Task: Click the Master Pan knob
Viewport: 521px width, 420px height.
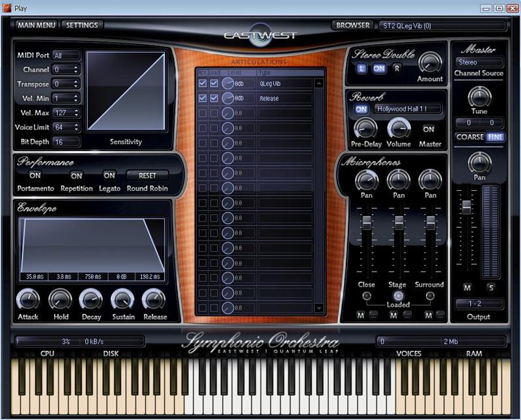Action: (479, 163)
